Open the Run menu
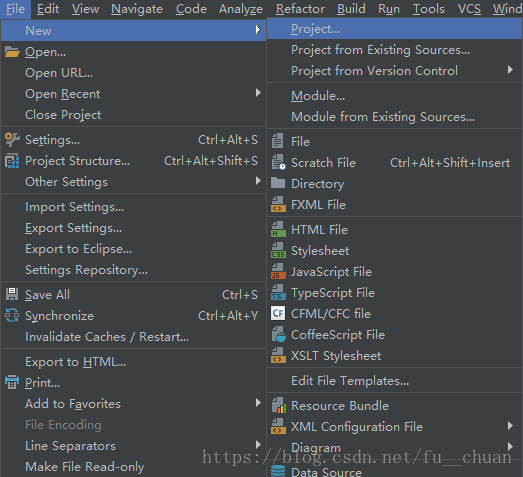Image resolution: width=523 pixels, height=477 pixels. click(x=389, y=9)
